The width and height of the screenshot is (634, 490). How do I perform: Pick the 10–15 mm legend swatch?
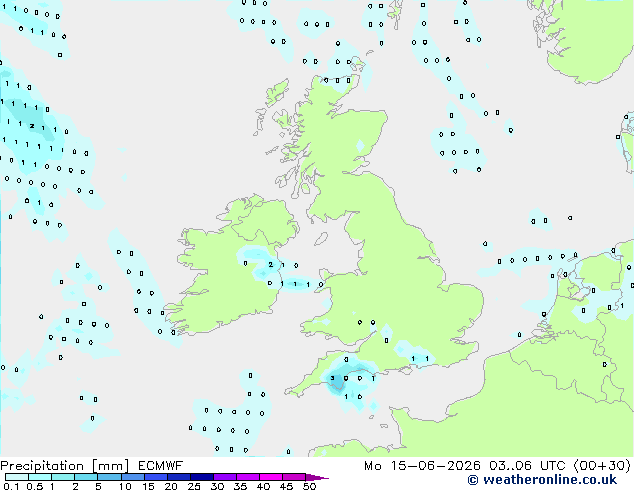[133, 477]
